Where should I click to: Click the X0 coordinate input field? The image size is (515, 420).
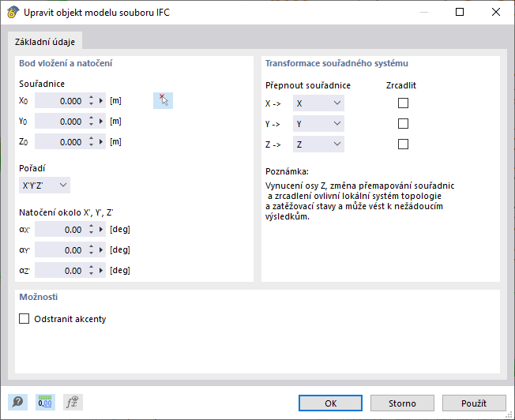point(60,101)
